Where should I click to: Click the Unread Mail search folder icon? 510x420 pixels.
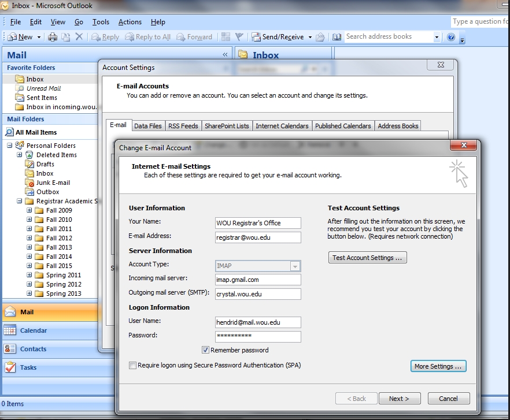(x=20, y=88)
